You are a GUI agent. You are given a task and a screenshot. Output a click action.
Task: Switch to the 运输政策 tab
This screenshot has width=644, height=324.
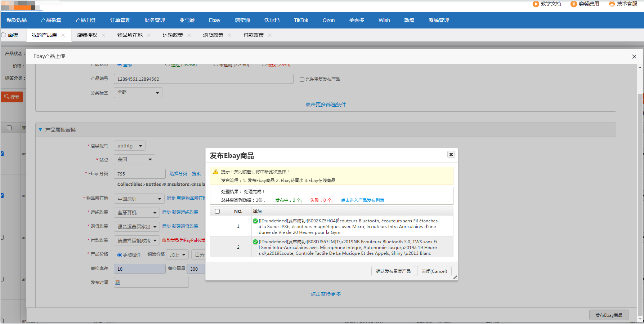tap(173, 35)
